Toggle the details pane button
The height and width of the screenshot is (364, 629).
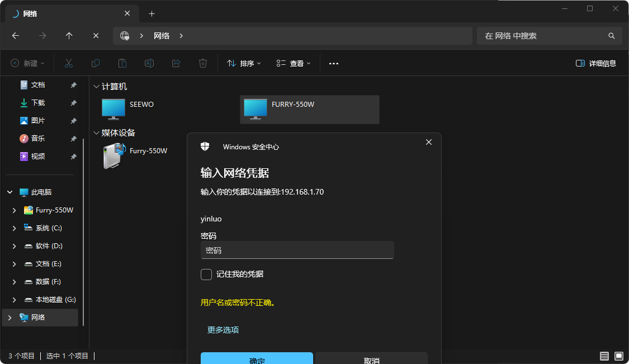(596, 64)
